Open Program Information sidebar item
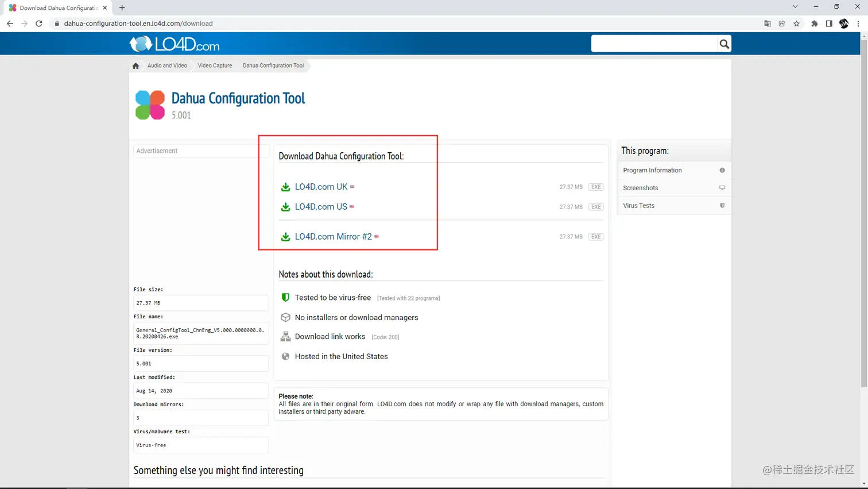The height and width of the screenshot is (489, 868). coord(674,170)
